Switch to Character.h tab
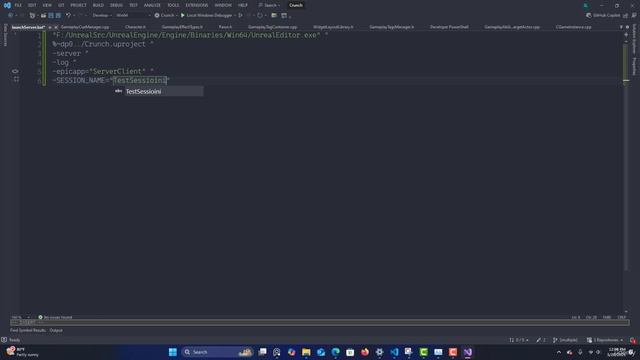This screenshot has height=360, width=640. coord(135,27)
